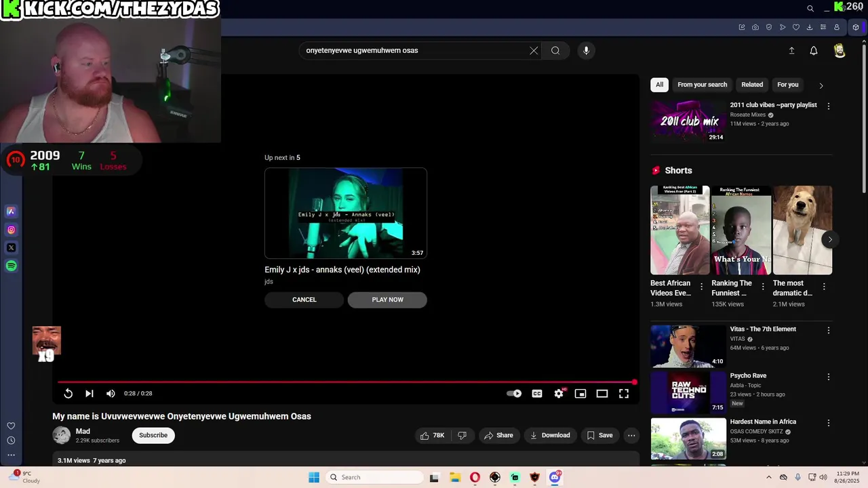Open options for Ranking The Funniest short
Viewport: 868px width, 488px height.
763,287
